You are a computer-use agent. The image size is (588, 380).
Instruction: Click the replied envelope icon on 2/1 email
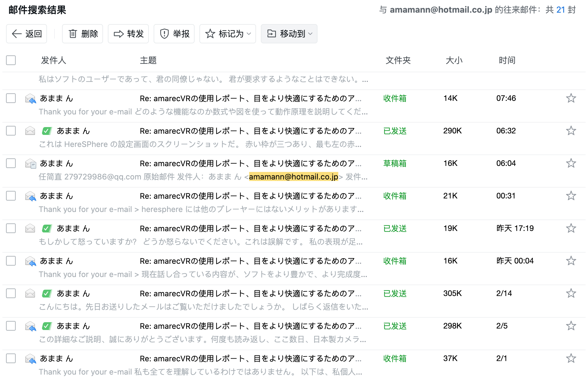pos(30,359)
